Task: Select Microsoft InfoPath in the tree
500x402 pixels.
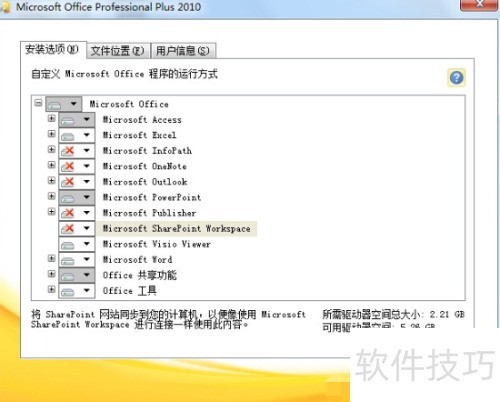Action: click(x=147, y=151)
